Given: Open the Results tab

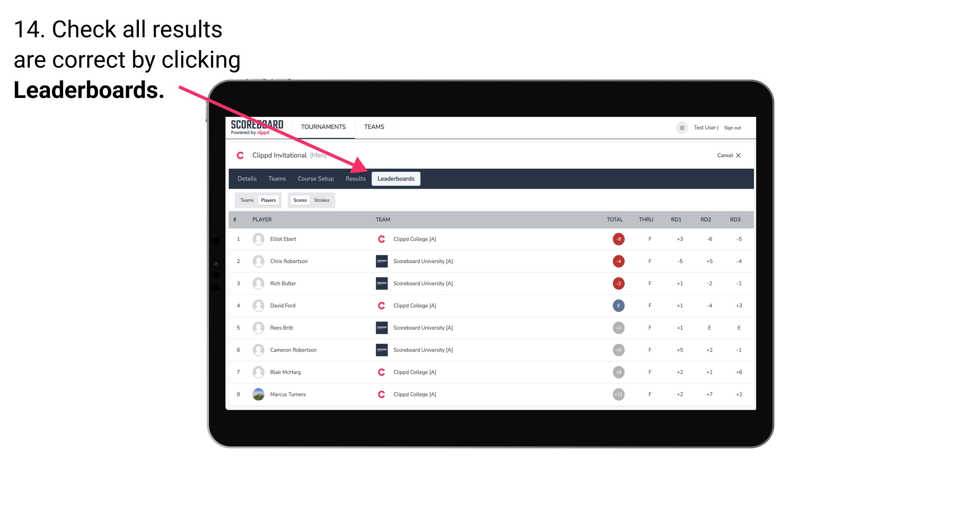Looking at the screenshot, I should coord(355,179).
